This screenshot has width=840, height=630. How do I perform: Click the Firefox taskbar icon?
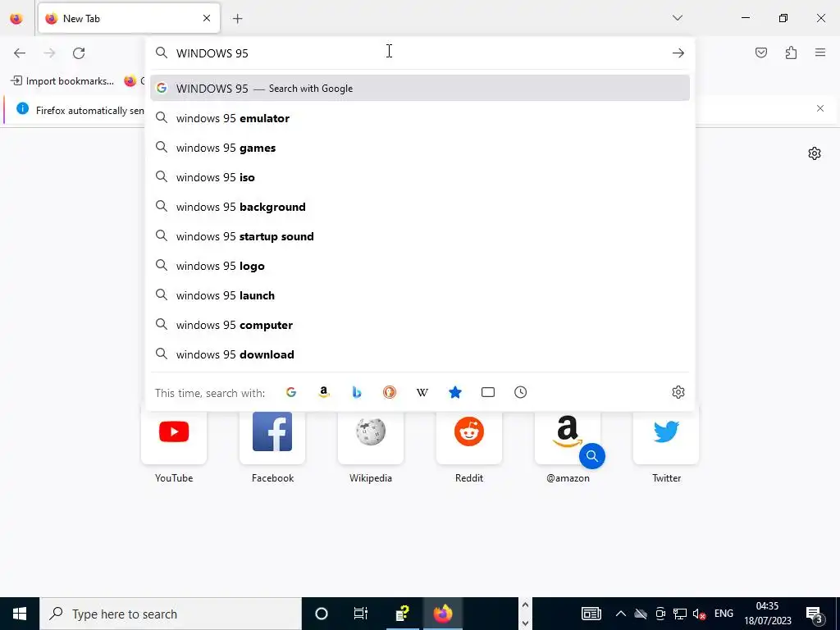[x=443, y=614]
